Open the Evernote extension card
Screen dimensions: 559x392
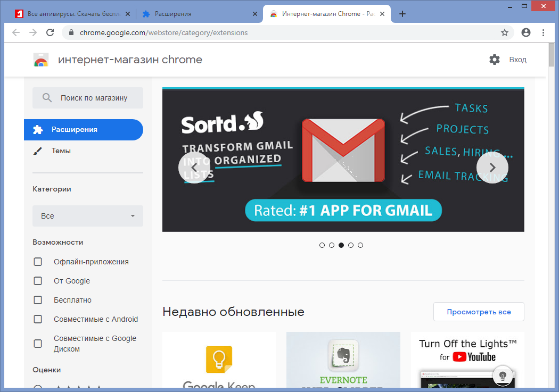[x=343, y=360]
